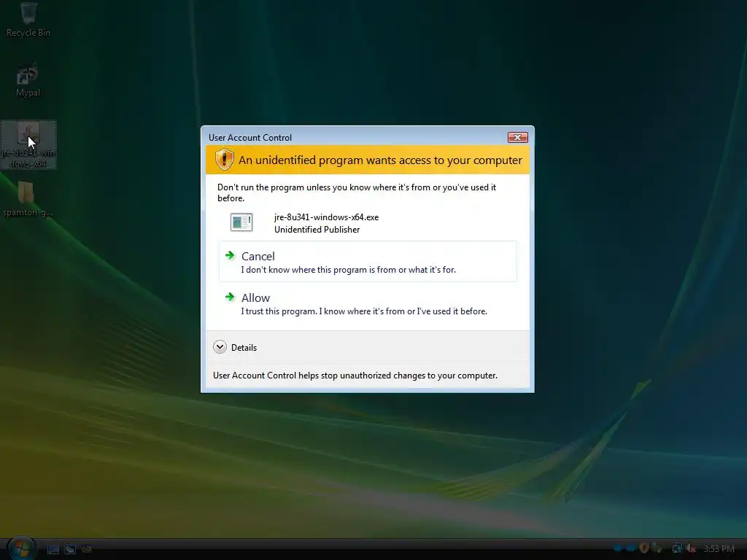Click the green arrow next to Allow
This screenshot has width=747, height=560.
230,297
